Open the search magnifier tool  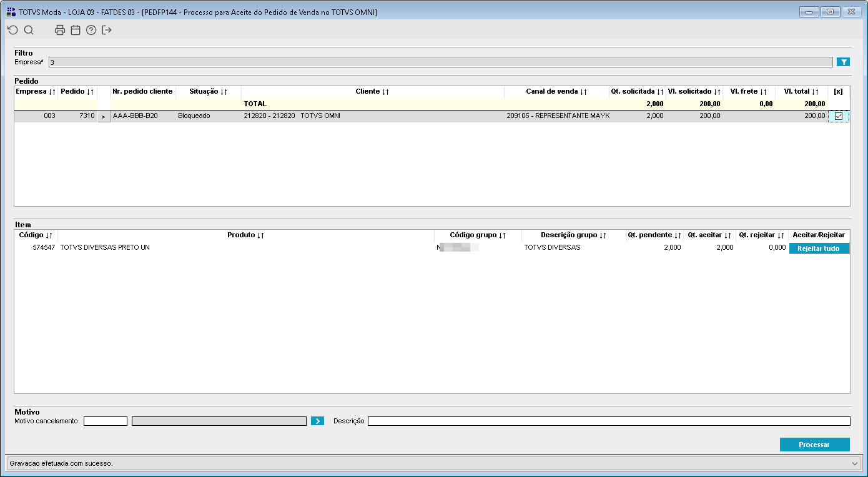tap(29, 30)
